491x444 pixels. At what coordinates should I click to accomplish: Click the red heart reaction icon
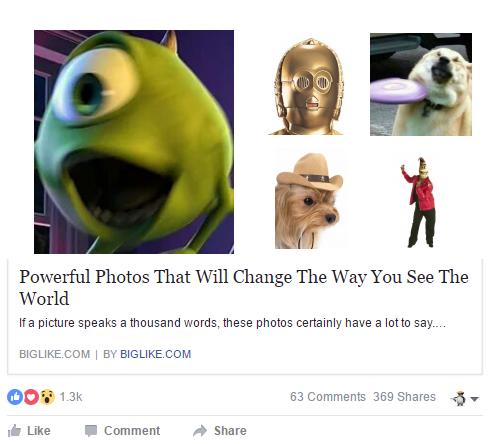coord(31,397)
